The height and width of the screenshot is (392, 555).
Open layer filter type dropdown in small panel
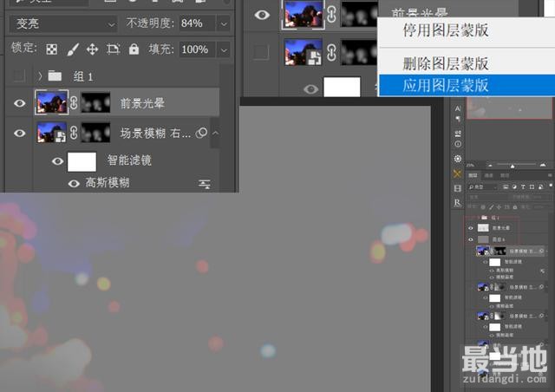(483, 187)
